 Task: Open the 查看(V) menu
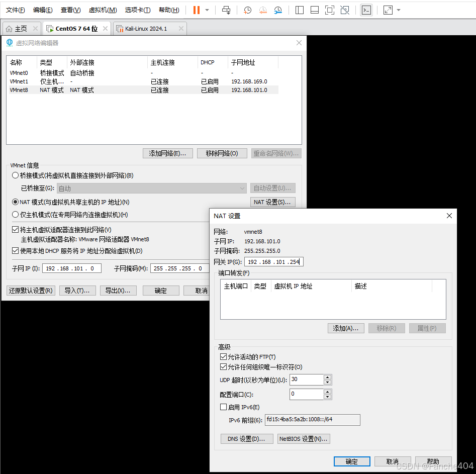(x=70, y=10)
